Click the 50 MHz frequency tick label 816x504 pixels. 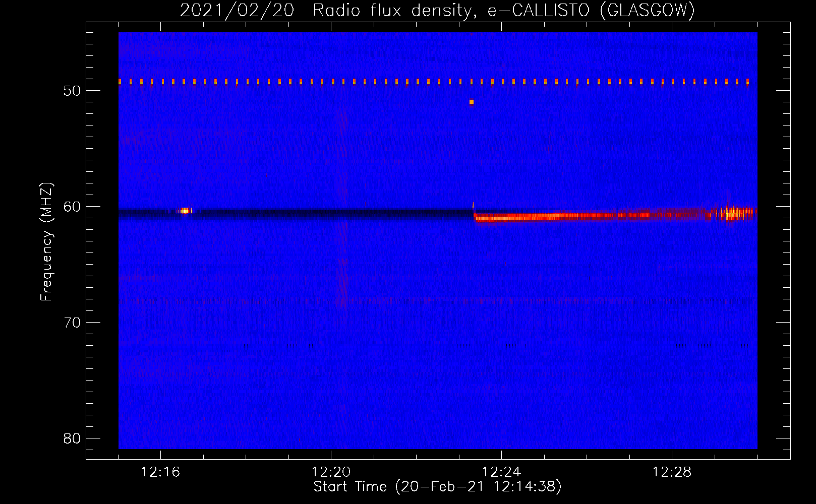click(72, 91)
